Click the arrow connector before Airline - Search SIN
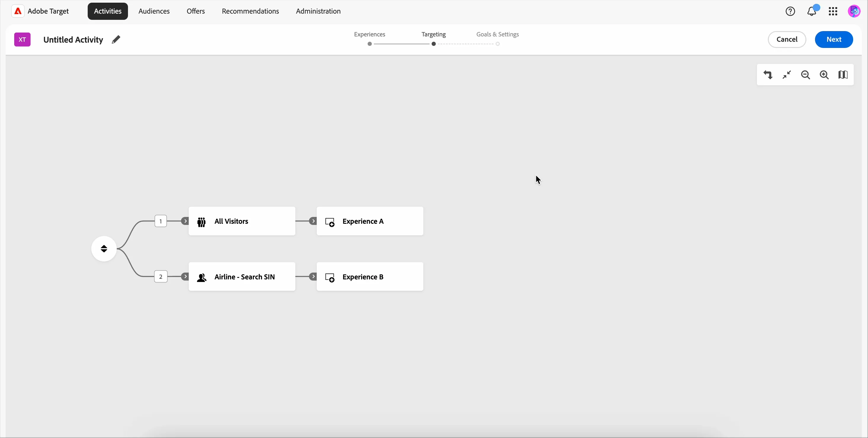This screenshot has height=438, width=868. tap(185, 277)
